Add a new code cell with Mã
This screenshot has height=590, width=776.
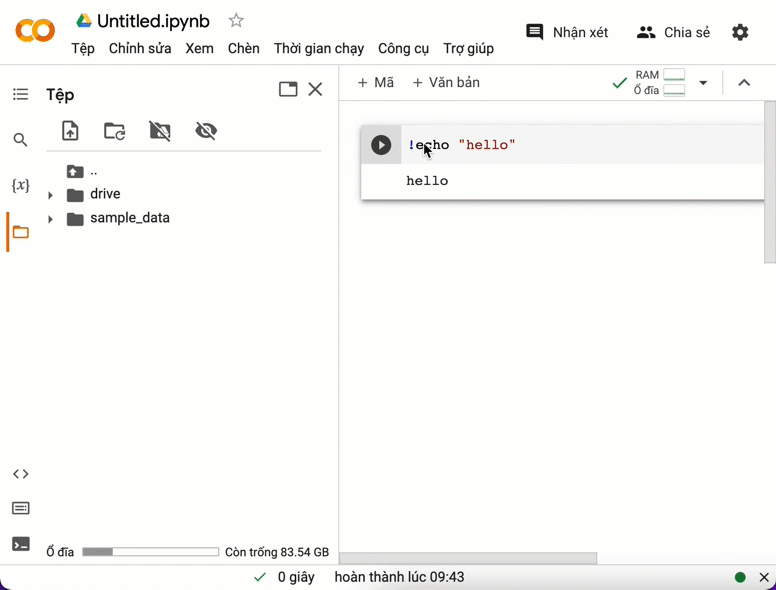point(376,83)
